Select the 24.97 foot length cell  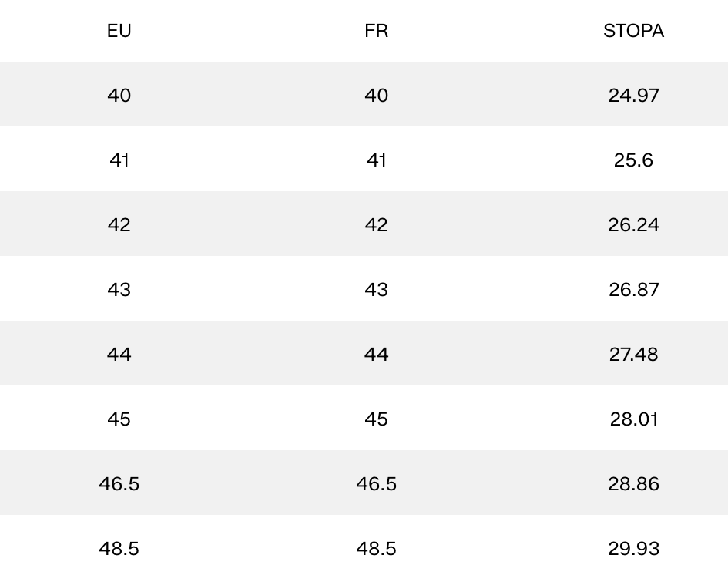tap(633, 95)
